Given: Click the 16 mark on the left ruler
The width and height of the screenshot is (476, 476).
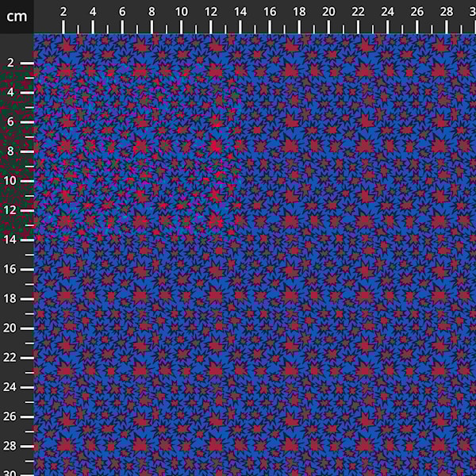Looking at the screenshot, I should (27, 269).
